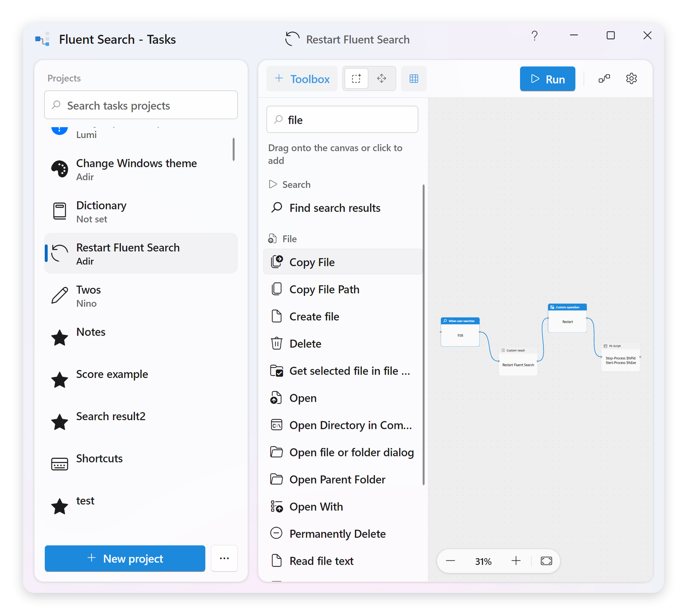The width and height of the screenshot is (687, 616).
Task: Zoom out the canvas with minus button
Action: tap(451, 561)
